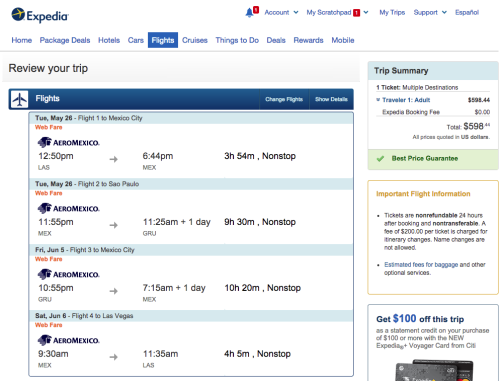Screen dimensions: 500x381
Task: Click the Aeromexico logo for Flight 1
Action: [68, 142]
